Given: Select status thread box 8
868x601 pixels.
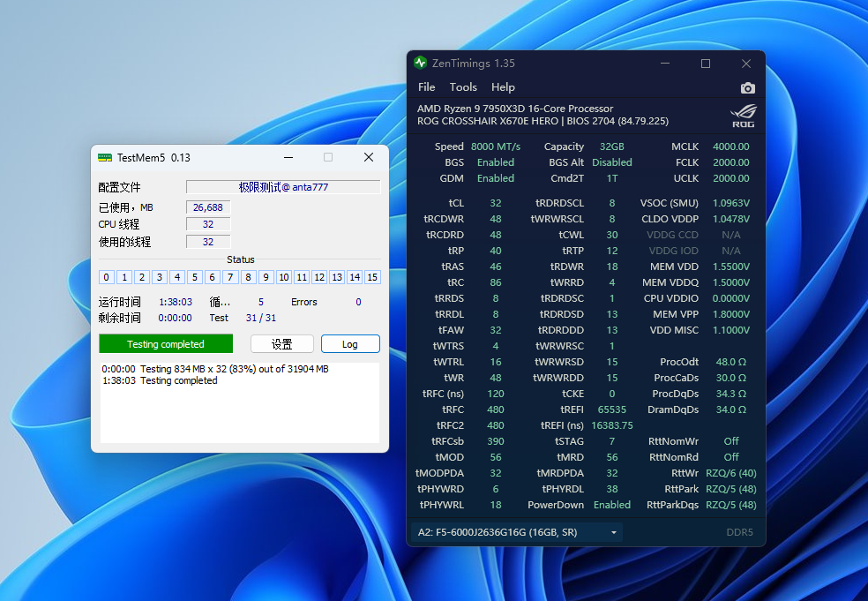Looking at the screenshot, I should [248, 277].
